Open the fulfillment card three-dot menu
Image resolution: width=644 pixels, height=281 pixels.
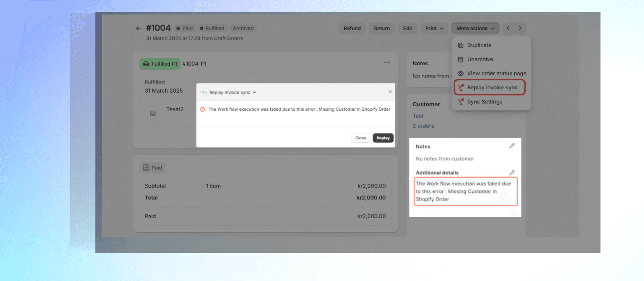click(x=387, y=63)
